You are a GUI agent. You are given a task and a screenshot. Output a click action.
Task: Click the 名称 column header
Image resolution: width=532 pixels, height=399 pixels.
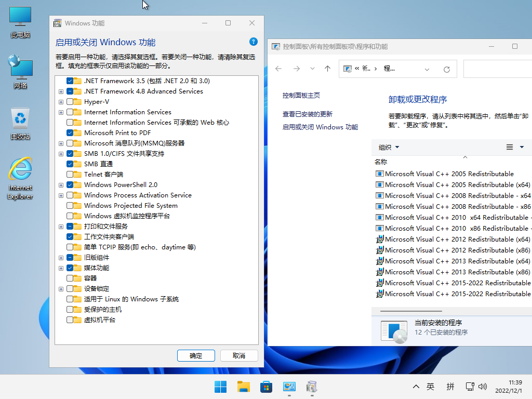coord(381,162)
